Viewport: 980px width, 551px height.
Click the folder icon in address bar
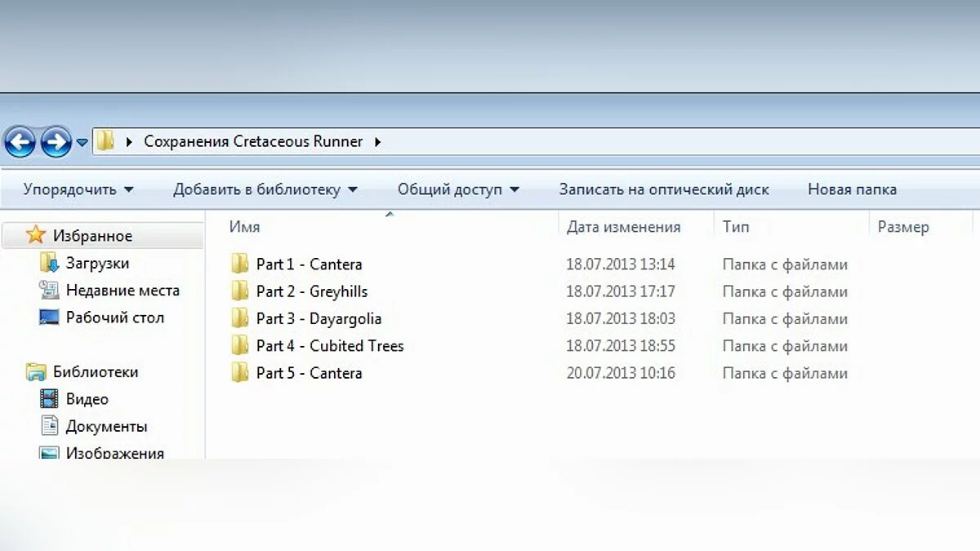pyautogui.click(x=105, y=141)
